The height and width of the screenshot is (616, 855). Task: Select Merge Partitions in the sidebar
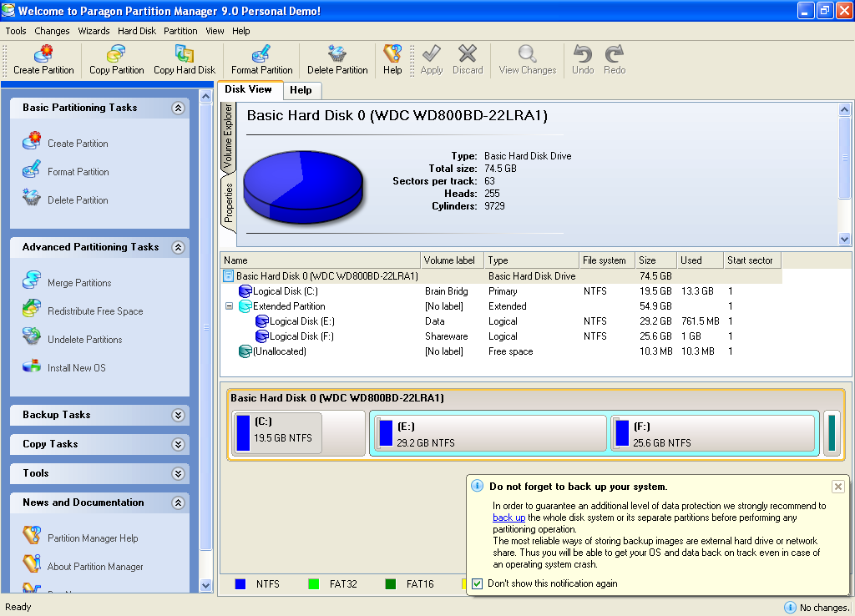tap(78, 283)
